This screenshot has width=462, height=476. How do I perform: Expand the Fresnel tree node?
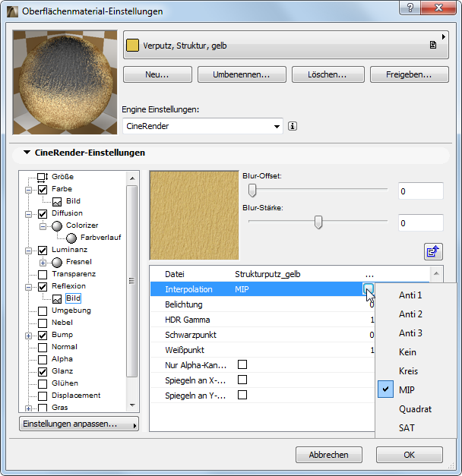[x=43, y=263]
